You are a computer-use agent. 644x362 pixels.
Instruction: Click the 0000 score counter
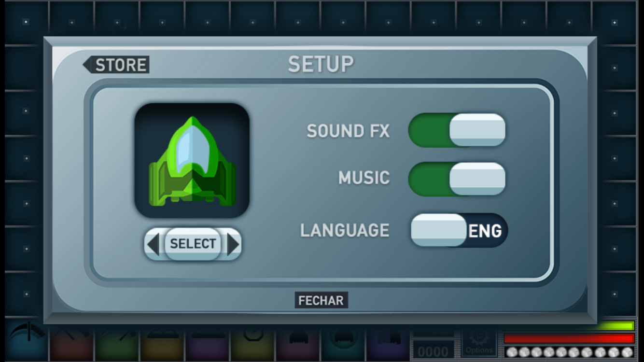tap(433, 351)
